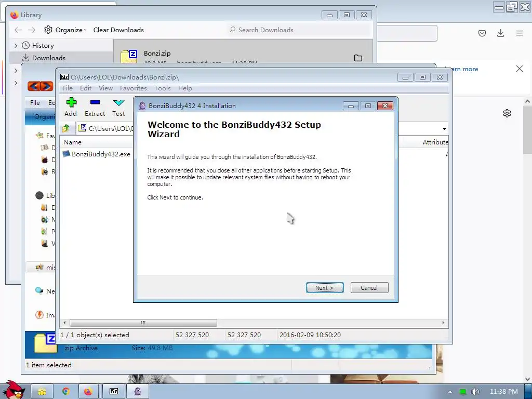Open the Explorer taskbar icon

[42, 392]
